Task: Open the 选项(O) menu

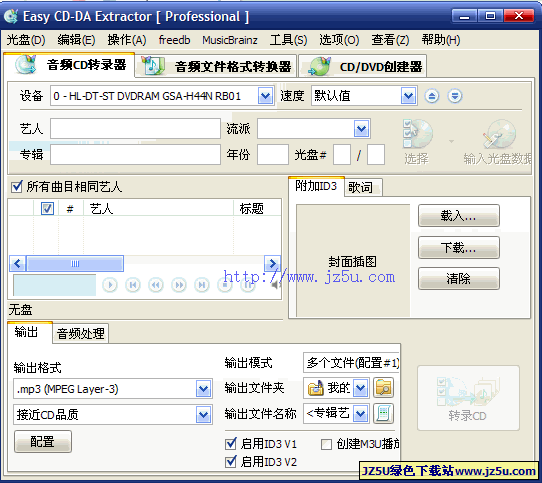Action: (339, 40)
